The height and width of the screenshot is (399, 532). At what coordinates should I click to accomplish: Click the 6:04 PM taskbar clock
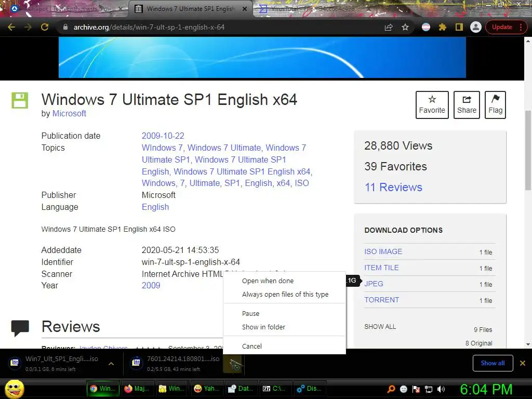point(486,389)
